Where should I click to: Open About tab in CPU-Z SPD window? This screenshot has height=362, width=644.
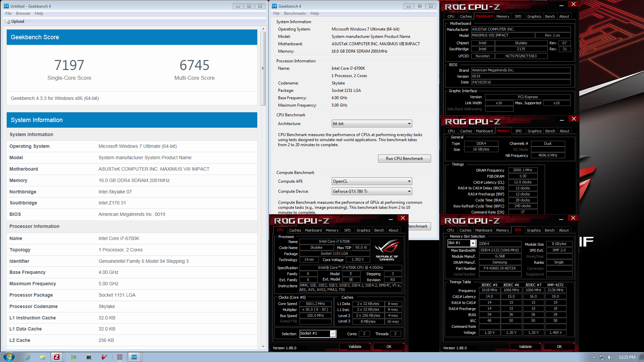pos(564,230)
